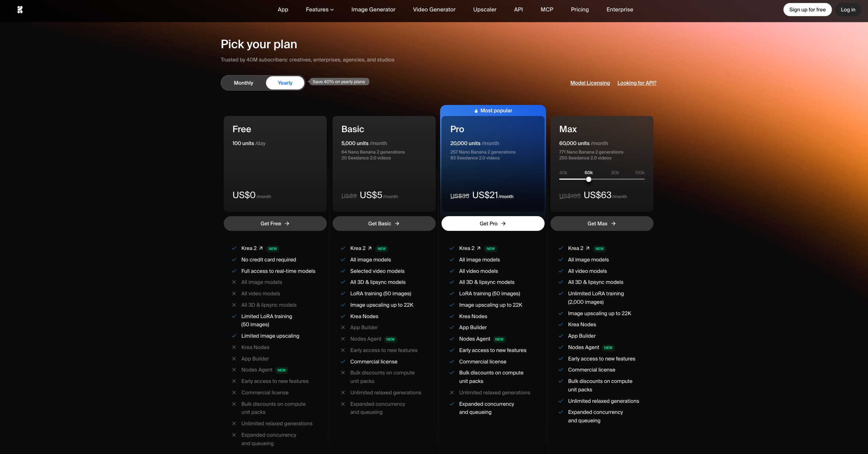868x454 pixels.
Task: Click the Get Max button
Action: point(602,224)
